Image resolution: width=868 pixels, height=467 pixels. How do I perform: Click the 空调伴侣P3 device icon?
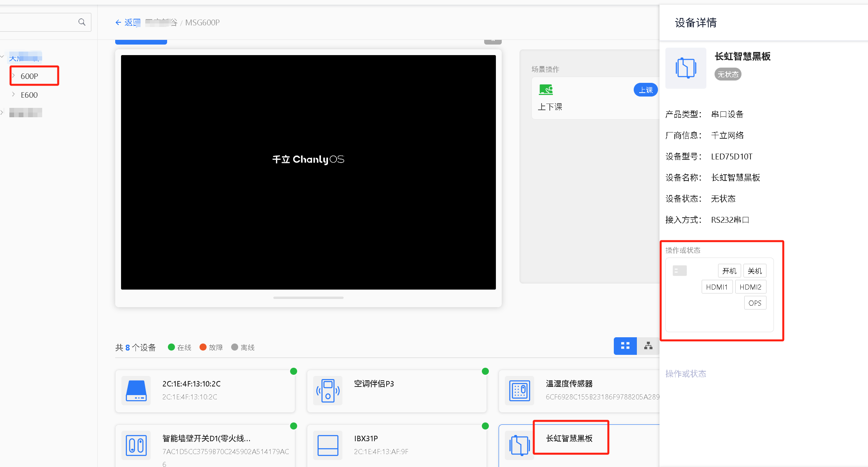click(x=328, y=391)
